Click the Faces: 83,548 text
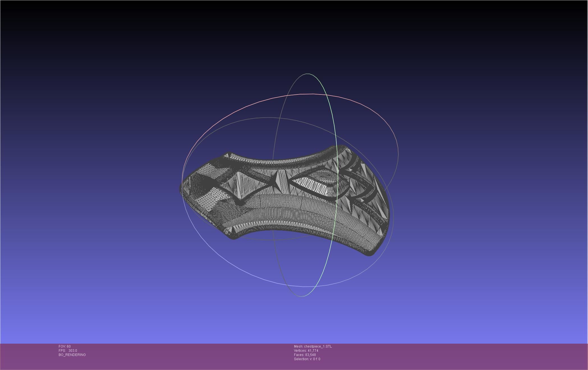 pos(305,355)
